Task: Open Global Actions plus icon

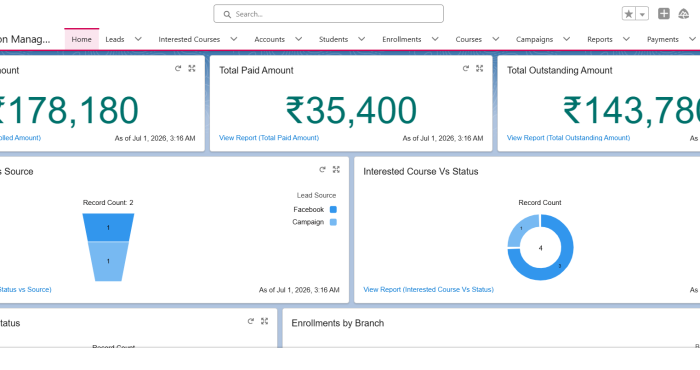Action: tap(664, 14)
